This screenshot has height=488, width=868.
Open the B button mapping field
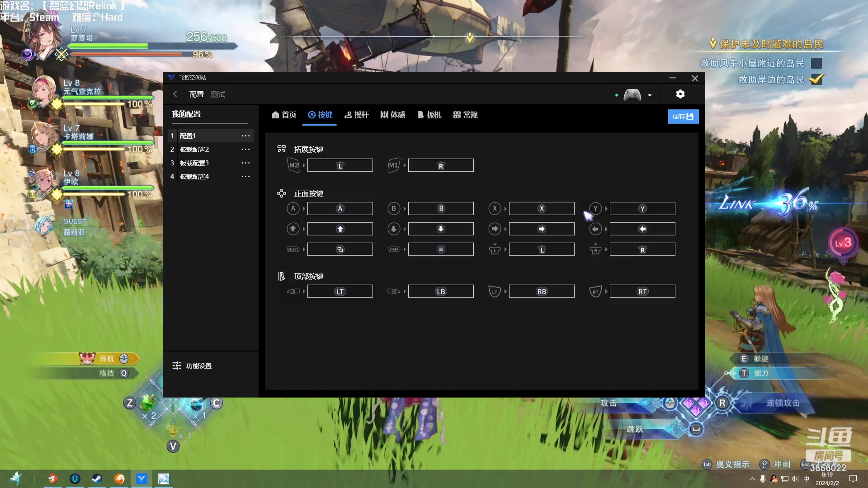(x=441, y=208)
